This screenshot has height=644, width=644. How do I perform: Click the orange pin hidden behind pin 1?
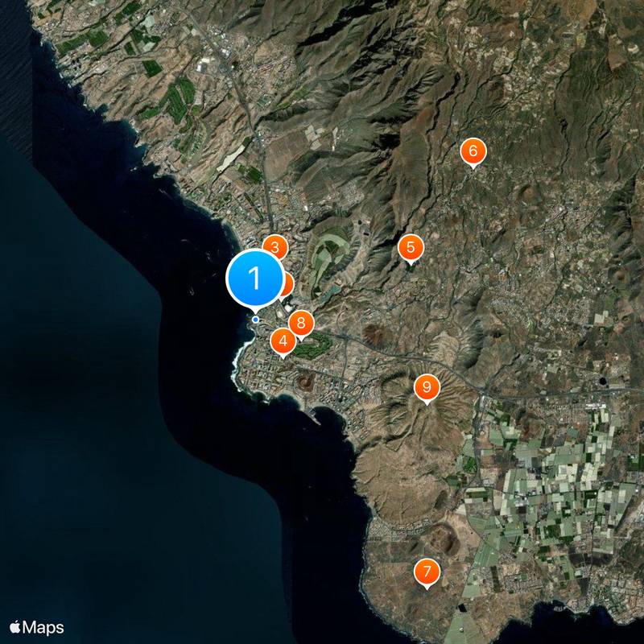(x=286, y=283)
